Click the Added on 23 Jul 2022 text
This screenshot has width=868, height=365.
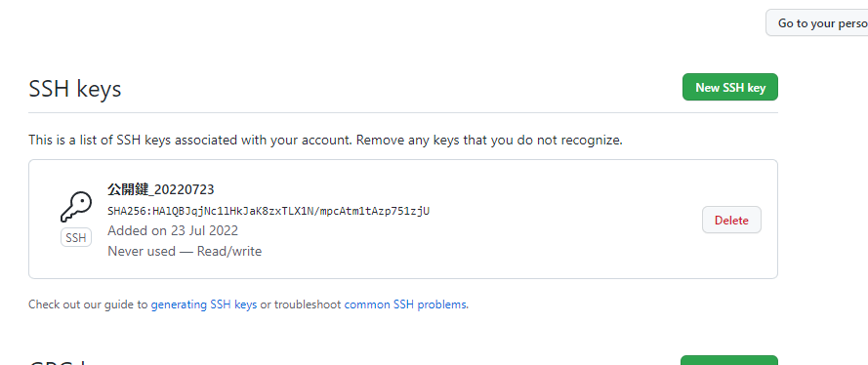(x=173, y=230)
